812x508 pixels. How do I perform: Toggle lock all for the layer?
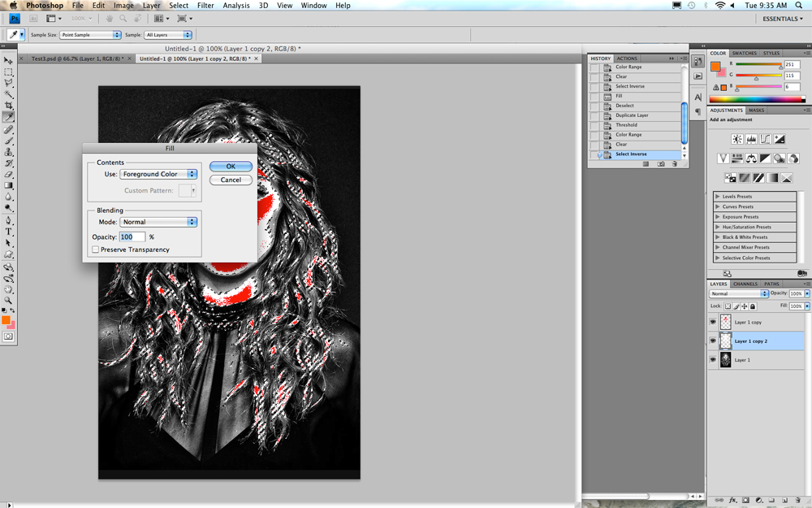point(753,306)
